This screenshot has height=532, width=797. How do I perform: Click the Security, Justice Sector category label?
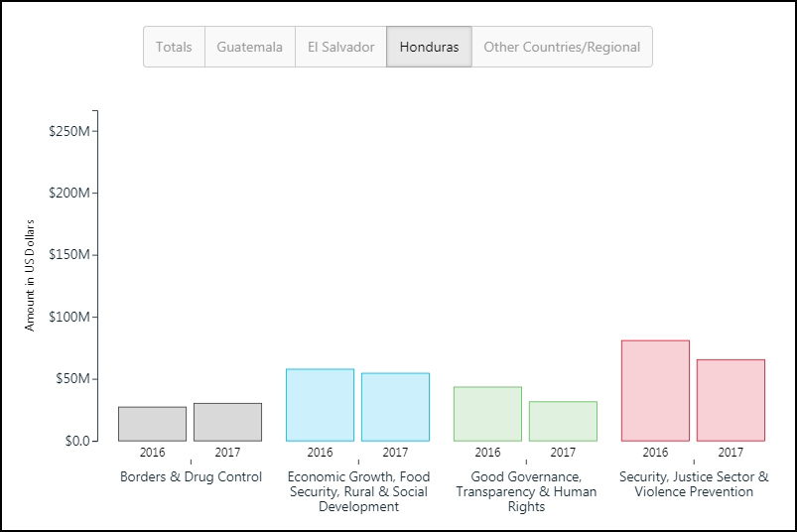(694, 484)
